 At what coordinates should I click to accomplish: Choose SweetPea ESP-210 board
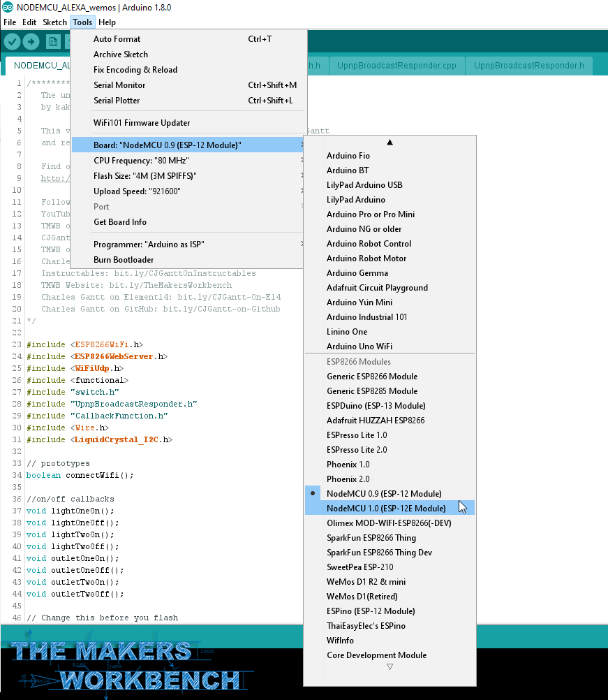click(390, 567)
